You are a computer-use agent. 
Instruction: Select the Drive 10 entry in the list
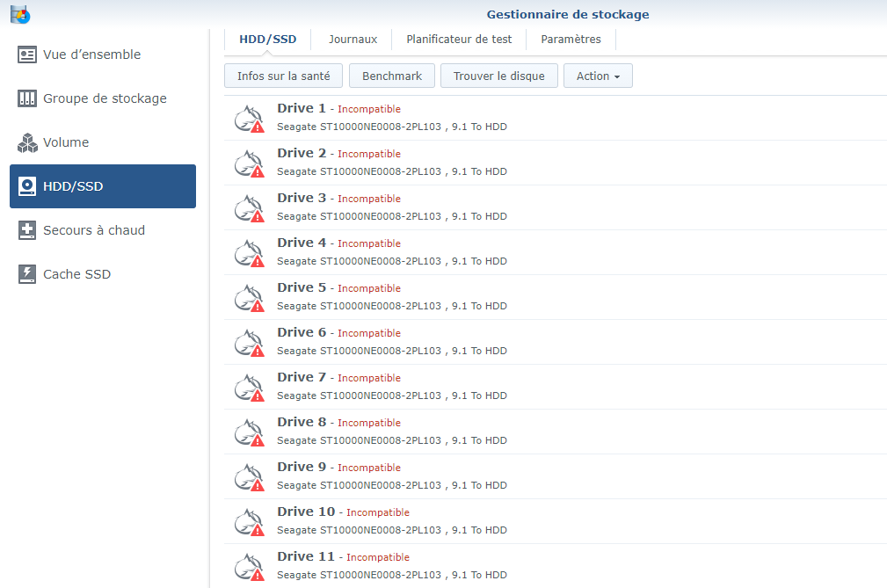tap(306, 512)
